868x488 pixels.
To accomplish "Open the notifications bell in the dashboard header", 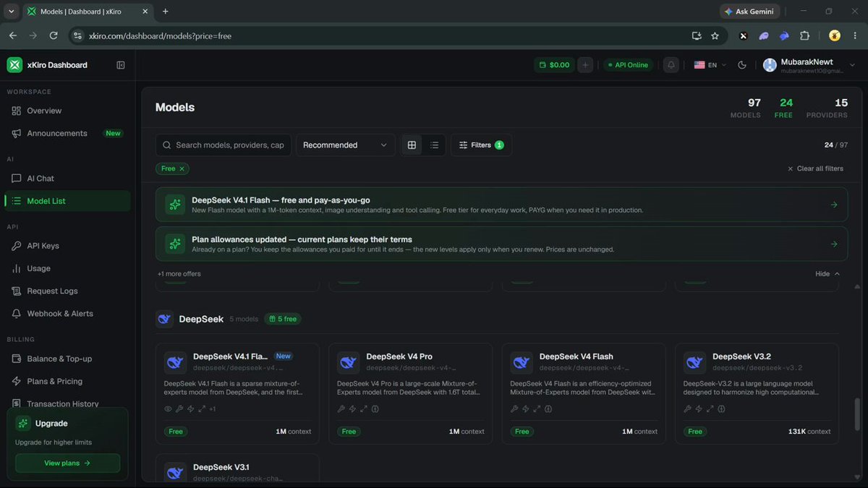I will coord(671,65).
